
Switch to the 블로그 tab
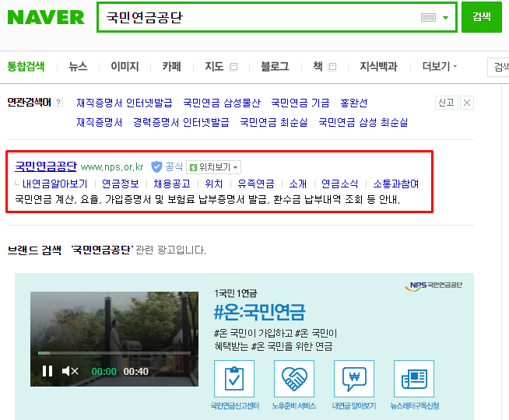(275, 66)
